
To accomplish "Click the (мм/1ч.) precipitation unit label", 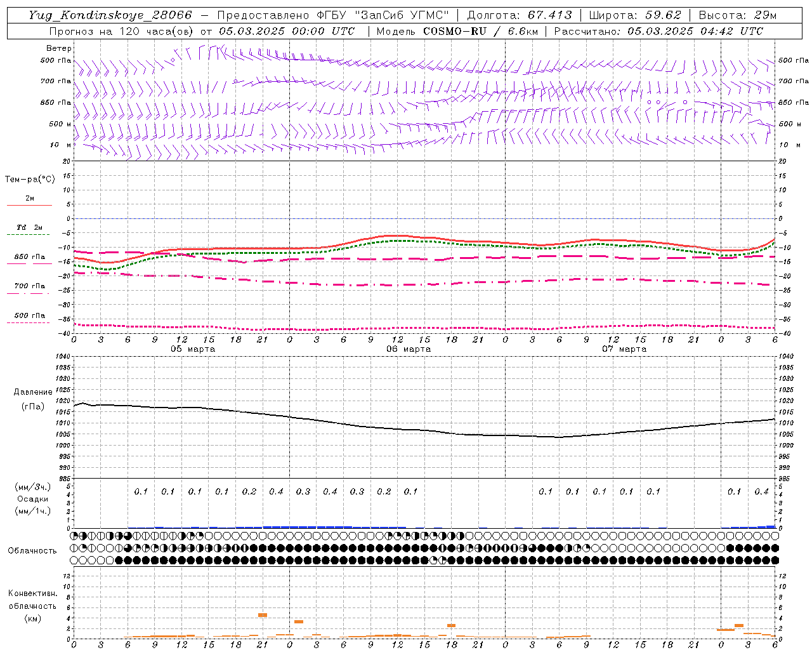I will (x=33, y=511).
